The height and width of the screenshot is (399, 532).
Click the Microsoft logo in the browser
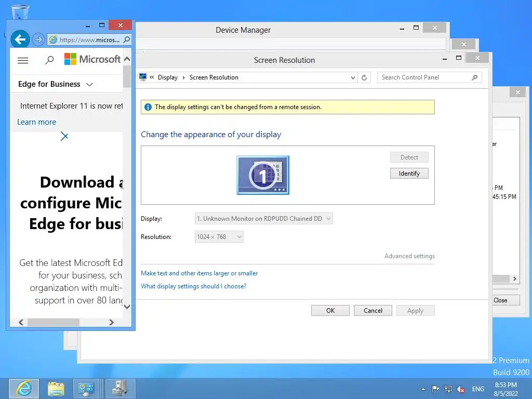(92, 59)
